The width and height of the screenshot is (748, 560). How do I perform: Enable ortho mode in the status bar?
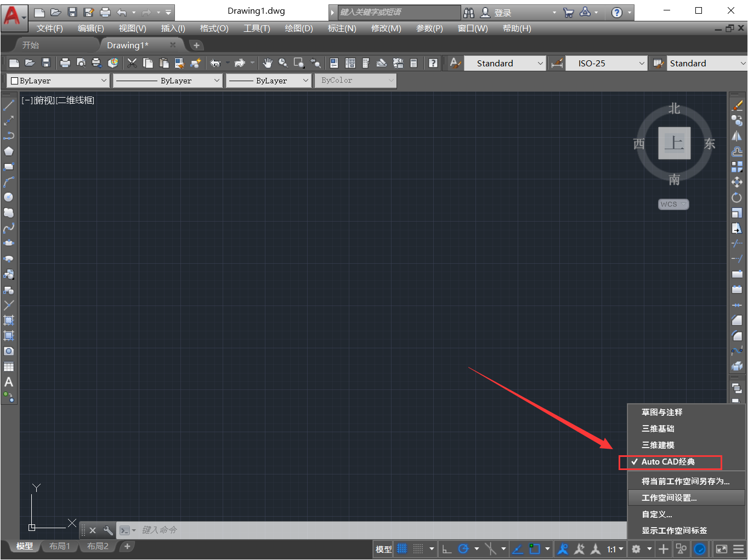[x=447, y=548]
